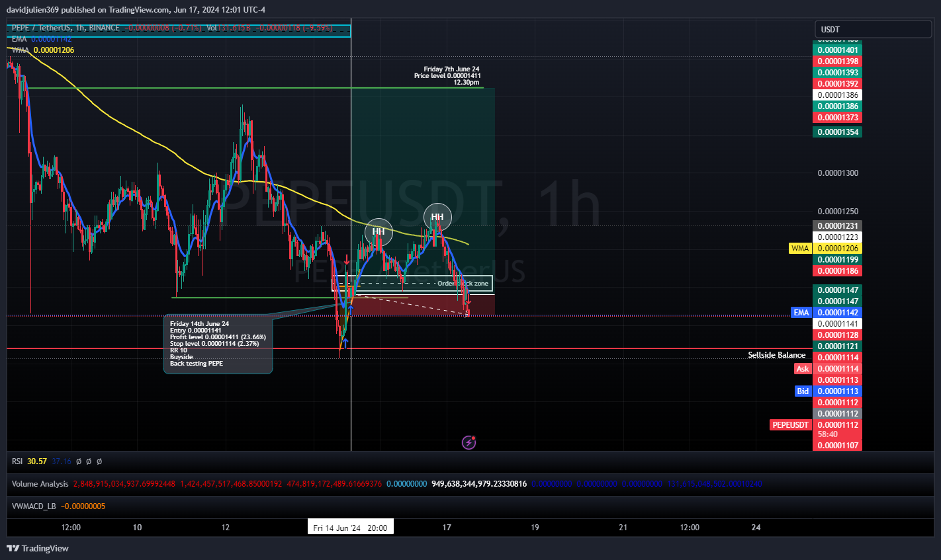Viewport: 941px width, 560px height.
Task: Select the Friday 14th June 24 trade note
Action: click(x=218, y=344)
